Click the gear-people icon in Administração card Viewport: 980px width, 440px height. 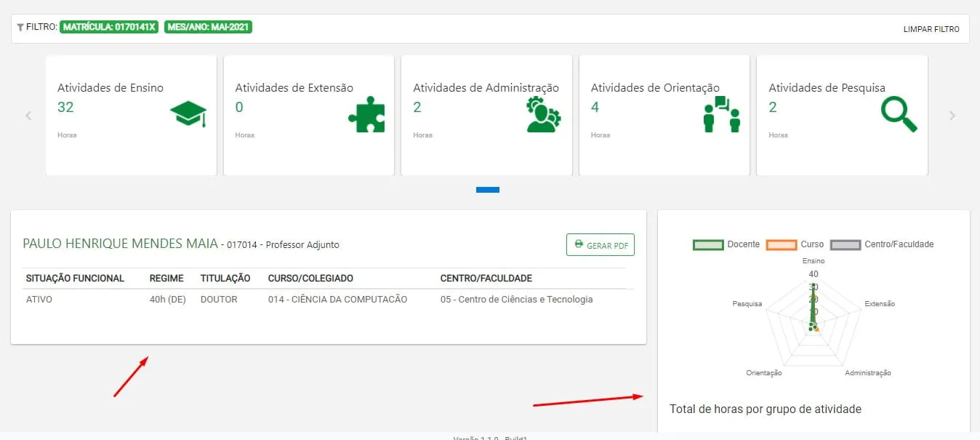543,114
